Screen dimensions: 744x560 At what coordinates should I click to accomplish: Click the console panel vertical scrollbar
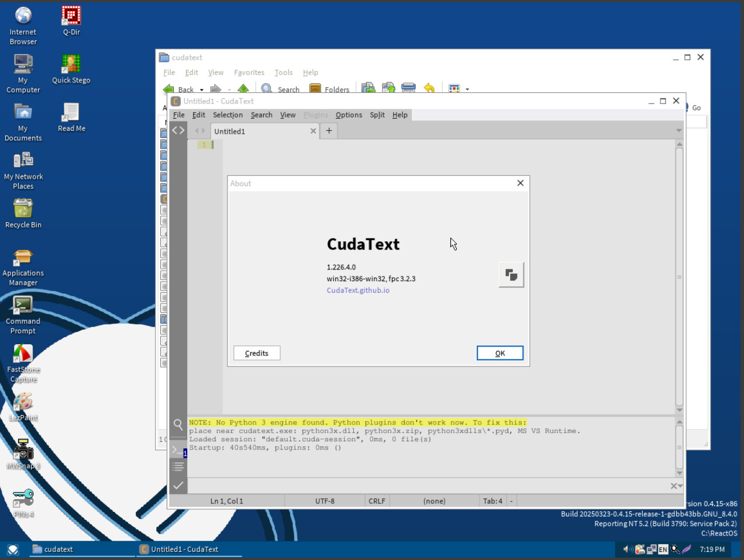(x=679, y=447)
